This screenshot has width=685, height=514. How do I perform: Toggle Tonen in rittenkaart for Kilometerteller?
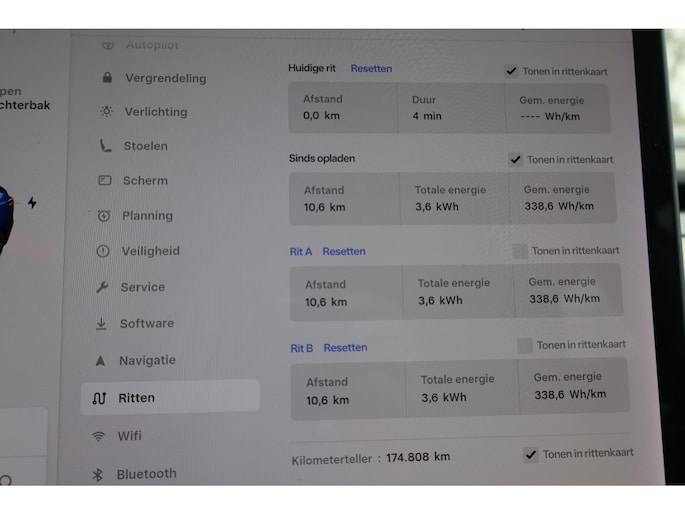click(531, 454)
